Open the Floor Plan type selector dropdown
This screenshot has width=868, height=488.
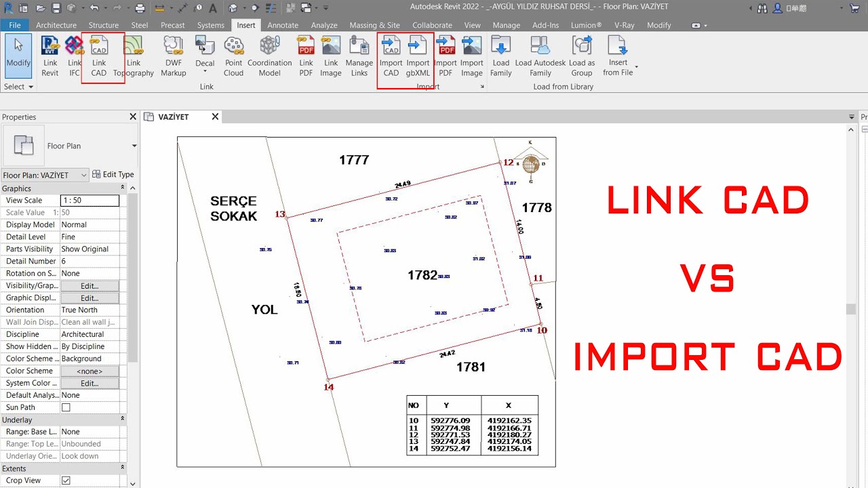point(134,146)
